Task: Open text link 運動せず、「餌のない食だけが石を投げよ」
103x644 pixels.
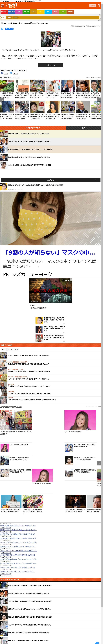Action: pos(18,530)
